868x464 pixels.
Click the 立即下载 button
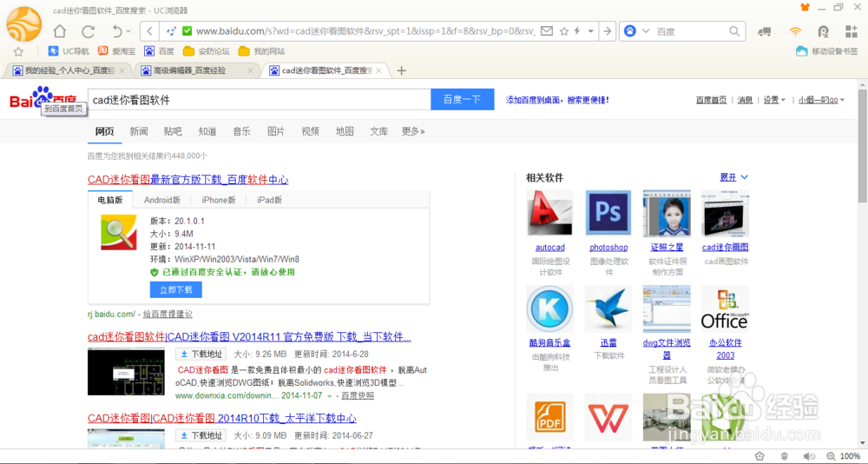tap(175, 289)
